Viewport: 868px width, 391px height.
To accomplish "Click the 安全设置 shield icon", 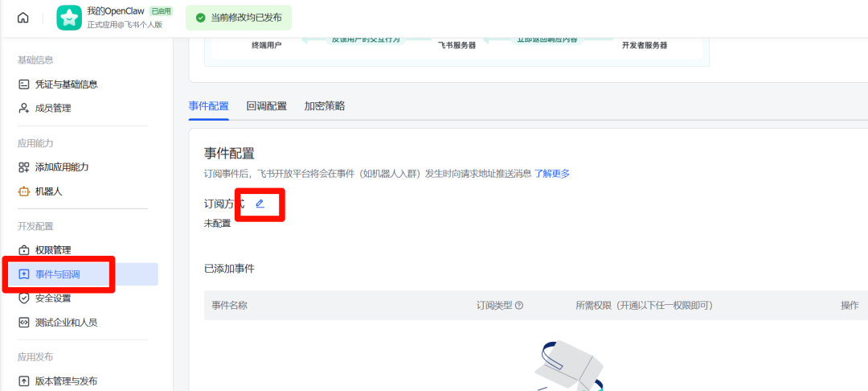I will tap(24, 298).
